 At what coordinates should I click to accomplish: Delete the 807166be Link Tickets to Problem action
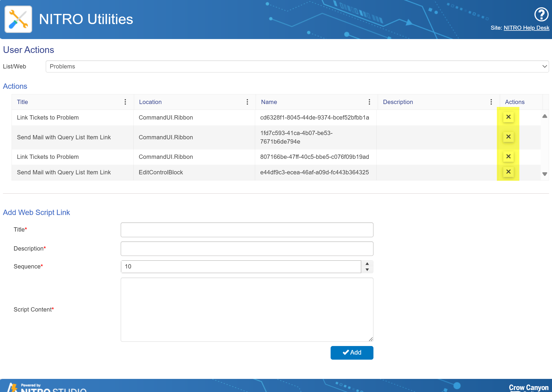[508, 156]
